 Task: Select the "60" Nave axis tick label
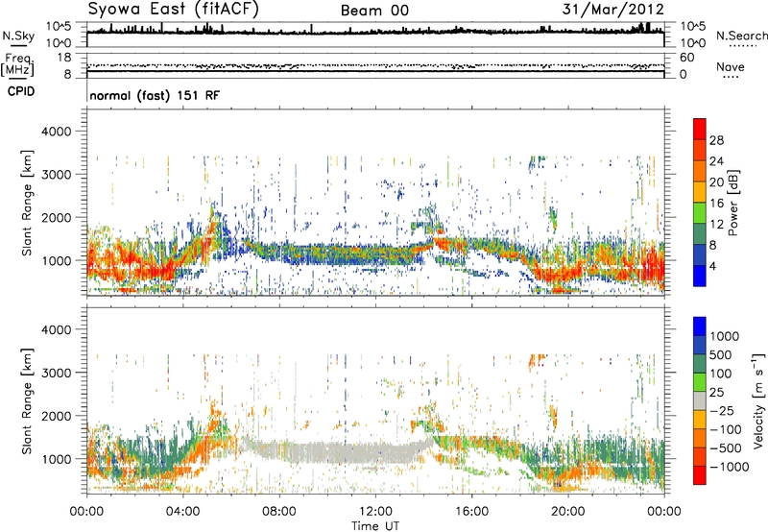click(x=686, y=58)
